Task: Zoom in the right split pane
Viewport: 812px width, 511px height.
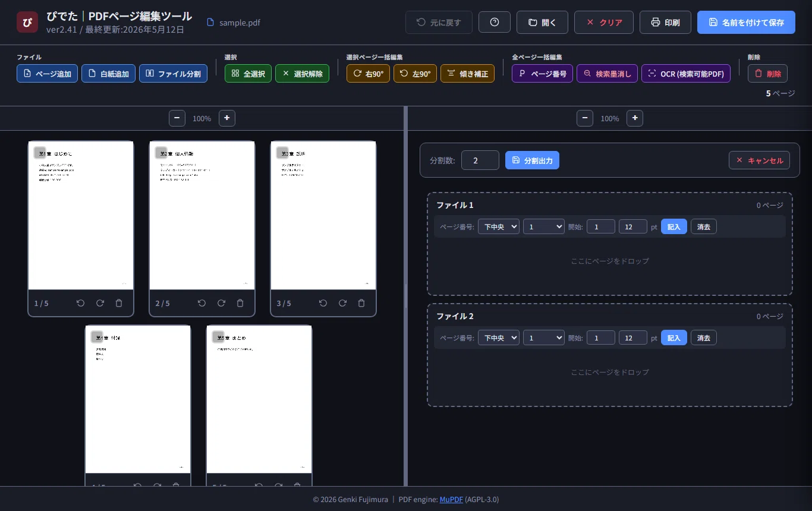Action: click(x=635, y=118)
